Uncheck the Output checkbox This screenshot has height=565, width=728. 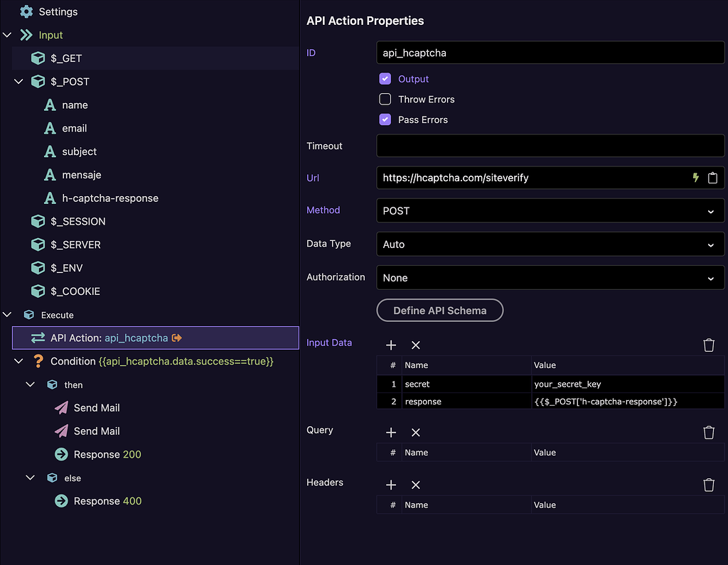385,79
